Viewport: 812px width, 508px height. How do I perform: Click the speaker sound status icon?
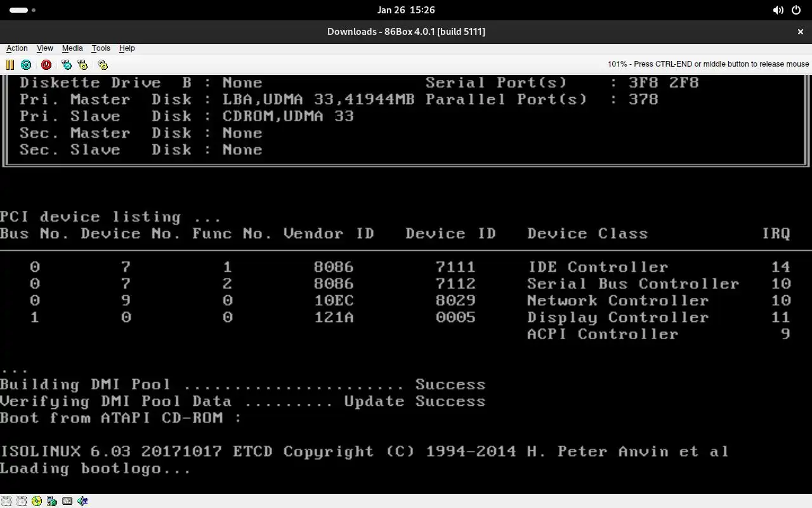point(82,501)
